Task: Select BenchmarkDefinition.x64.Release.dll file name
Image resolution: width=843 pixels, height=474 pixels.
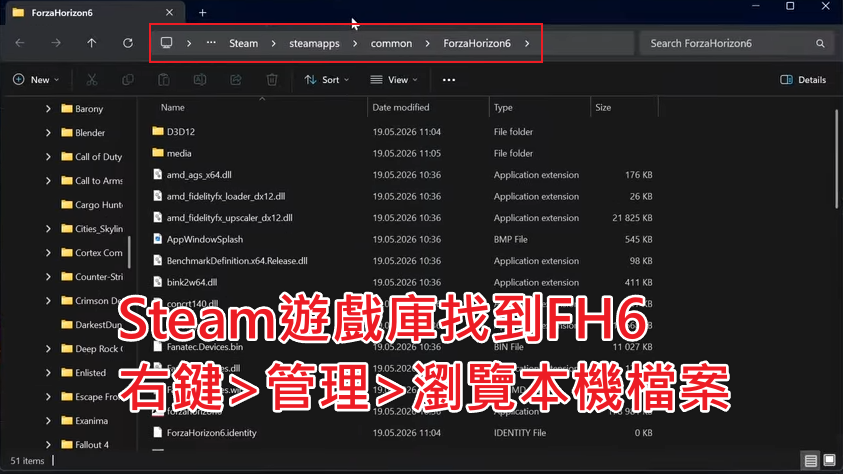Action: click(x=237, y=261)
